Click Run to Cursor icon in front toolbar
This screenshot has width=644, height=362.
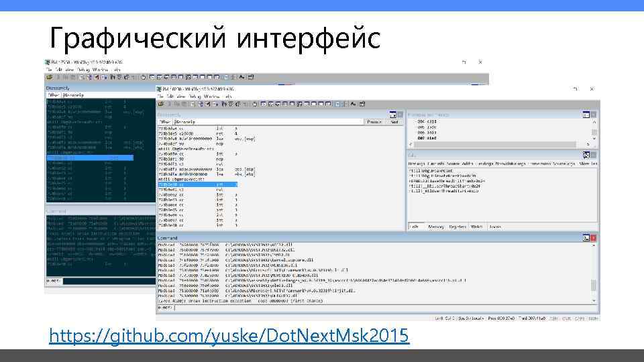tap(245, 105)
